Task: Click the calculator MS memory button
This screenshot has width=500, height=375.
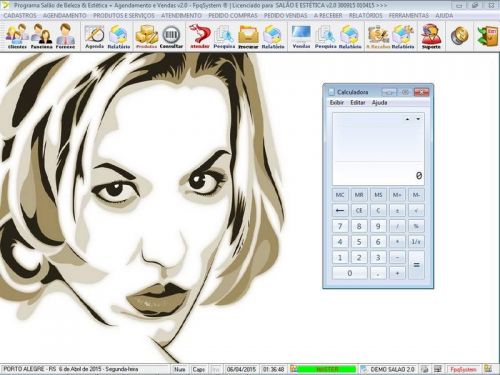Action: click(x=378, y=195)
